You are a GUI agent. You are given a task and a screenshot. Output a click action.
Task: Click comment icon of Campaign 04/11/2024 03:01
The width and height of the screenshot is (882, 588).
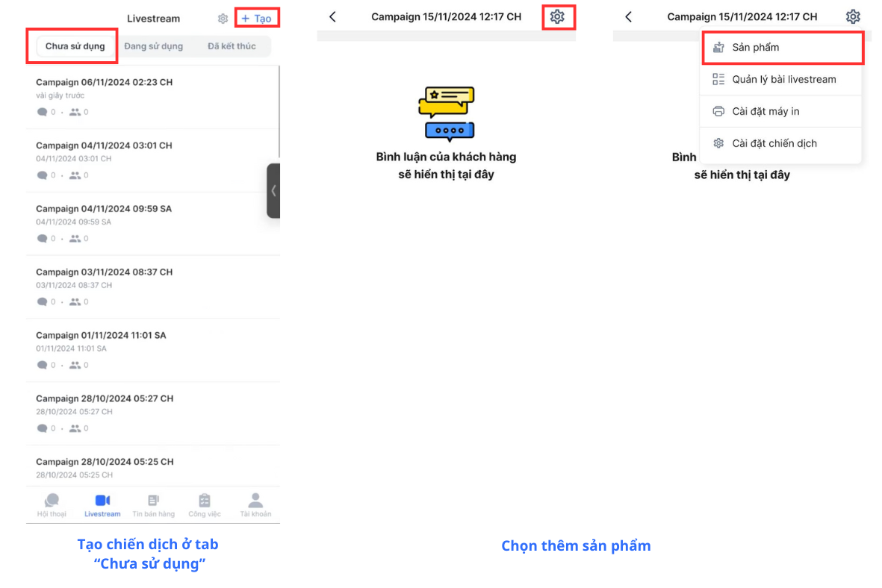(42, 175)
